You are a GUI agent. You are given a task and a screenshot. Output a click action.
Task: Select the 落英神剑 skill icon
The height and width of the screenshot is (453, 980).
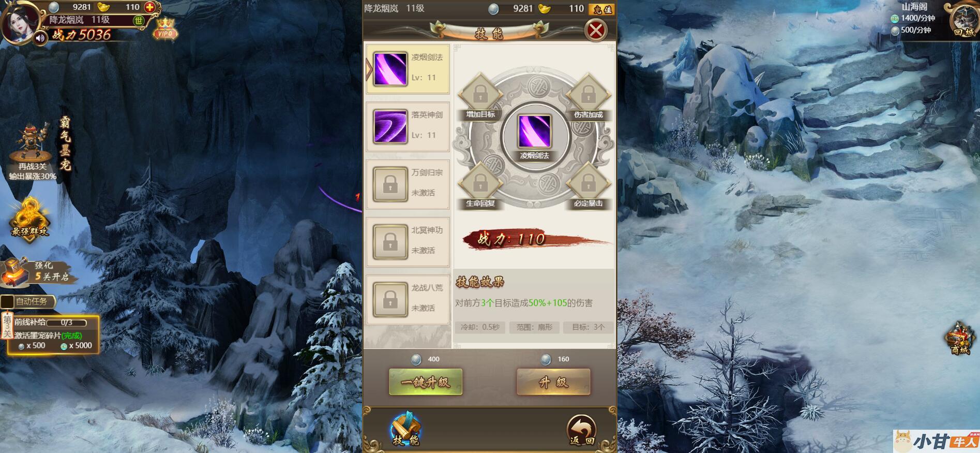[390, 126]
